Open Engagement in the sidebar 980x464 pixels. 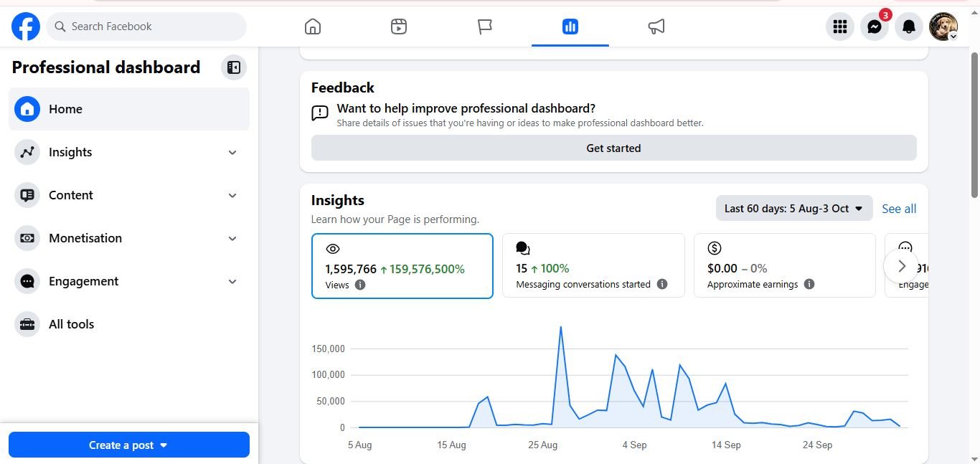129,281
